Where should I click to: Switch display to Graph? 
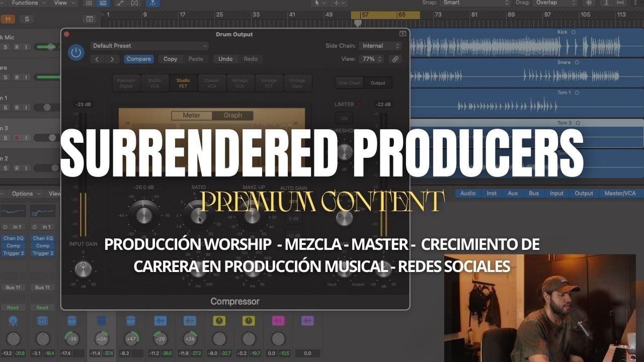point(232,115)
